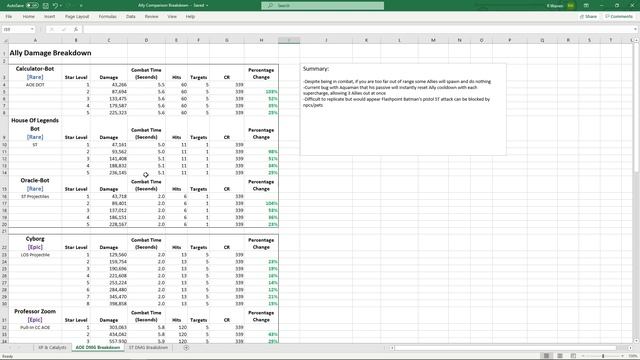This screenshot has width=640, height=360.
Task: Click the user account avatar
Action: (x=571, y=6)
